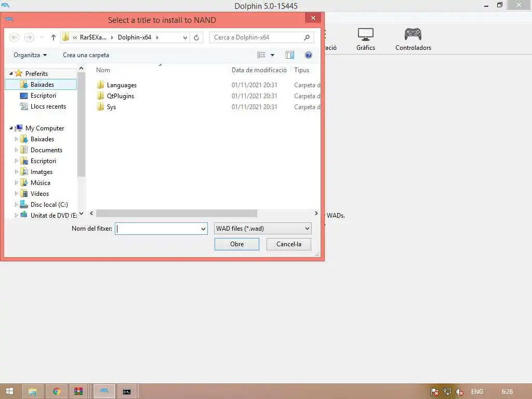Expand the Dolphin-x64 breadcrumb chevron

coord(157,37)
